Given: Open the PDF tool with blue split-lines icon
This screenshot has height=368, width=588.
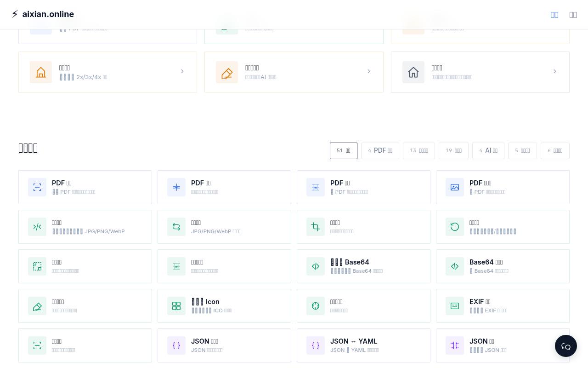Looking at the screenshot, I should click(363, 187).
